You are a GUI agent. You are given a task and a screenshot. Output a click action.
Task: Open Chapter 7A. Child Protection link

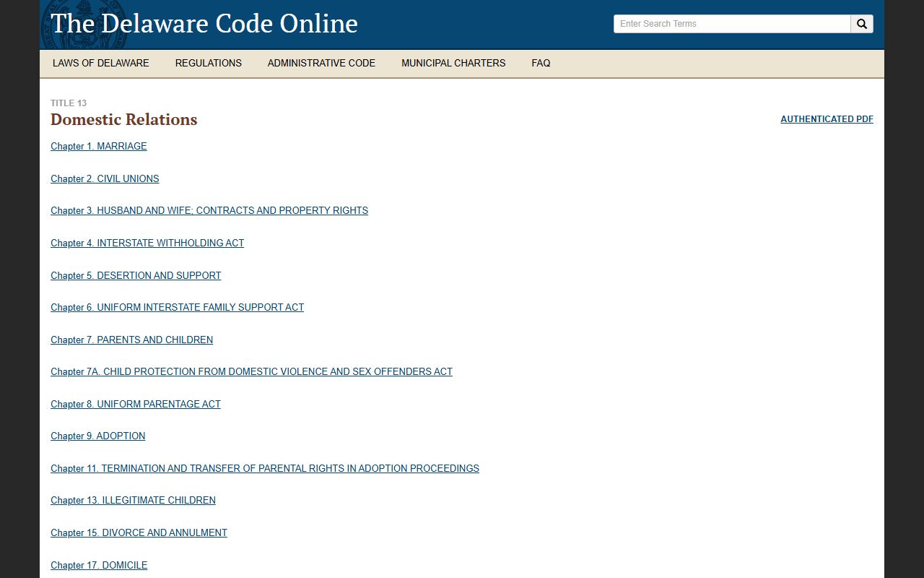(x=251, y=371)
